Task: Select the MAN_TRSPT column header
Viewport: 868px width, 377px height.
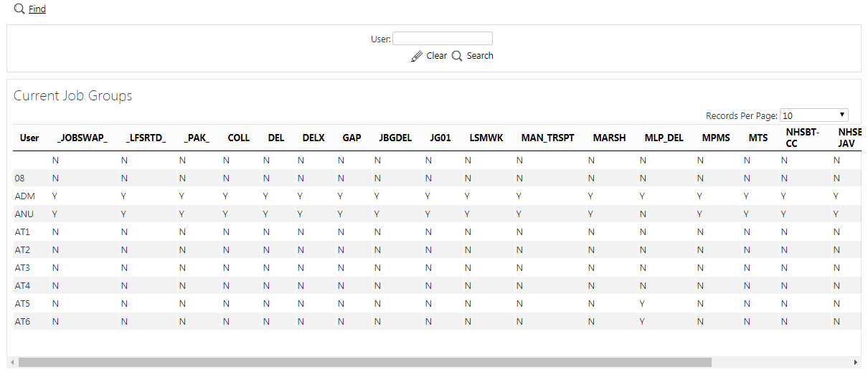Action: coord(548,138)
